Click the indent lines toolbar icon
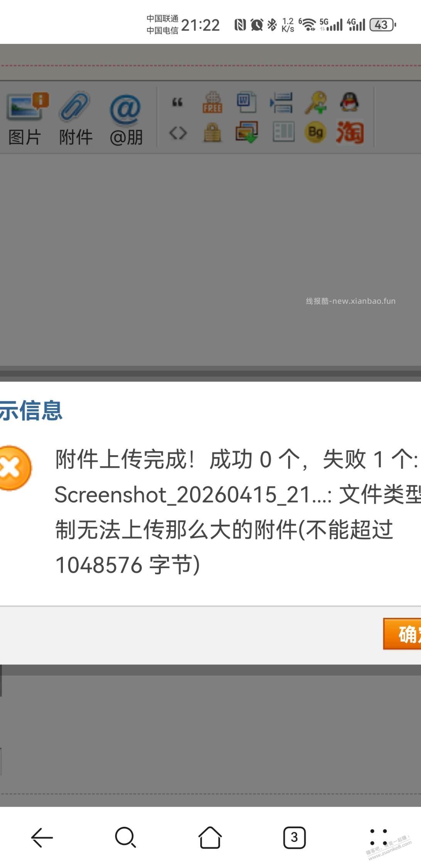421x868 pixels. 281,103
